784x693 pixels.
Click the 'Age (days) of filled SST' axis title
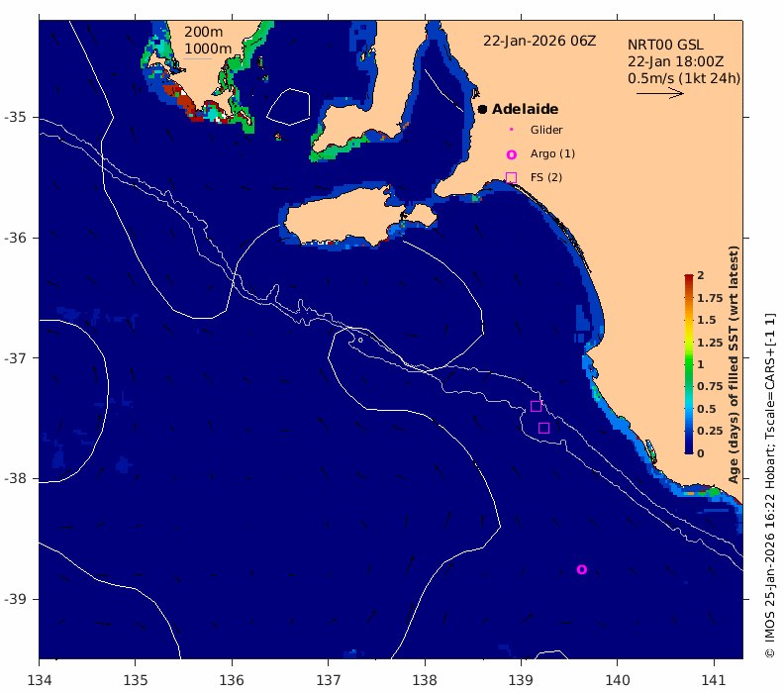pyautogui.click(x=734, y=364)
